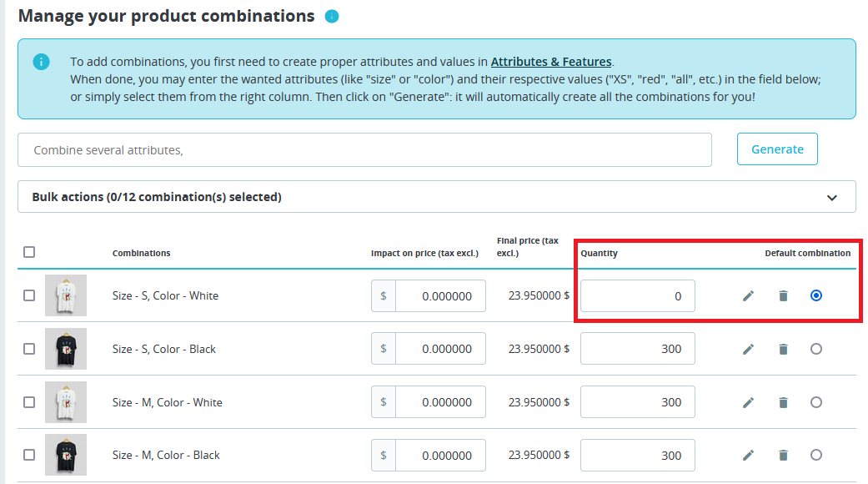
Task: Set Size M, Color White as default combination
Action: tap(816, 402)
